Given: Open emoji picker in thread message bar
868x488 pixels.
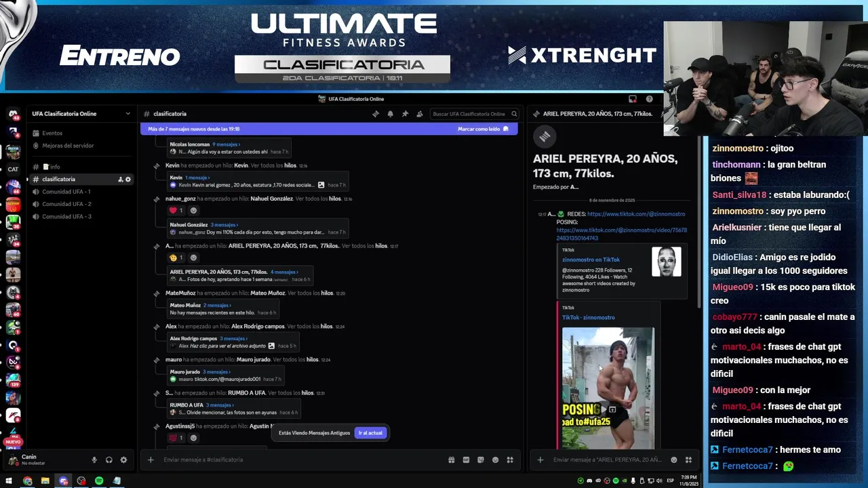Looking at the screenshot, I should [674, 460].
